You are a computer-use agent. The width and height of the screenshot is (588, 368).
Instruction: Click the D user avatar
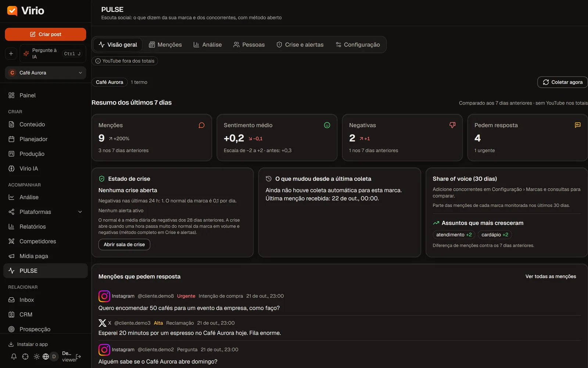54,357
